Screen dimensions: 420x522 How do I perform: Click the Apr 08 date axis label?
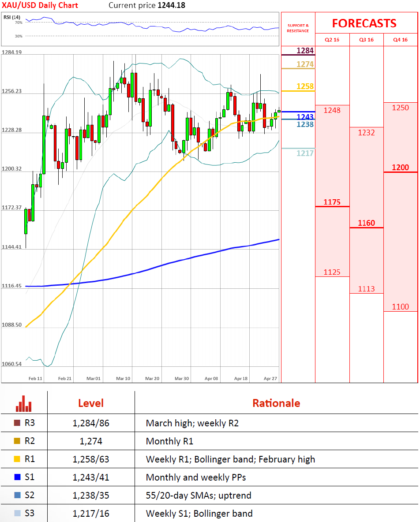tap(211, 379)
